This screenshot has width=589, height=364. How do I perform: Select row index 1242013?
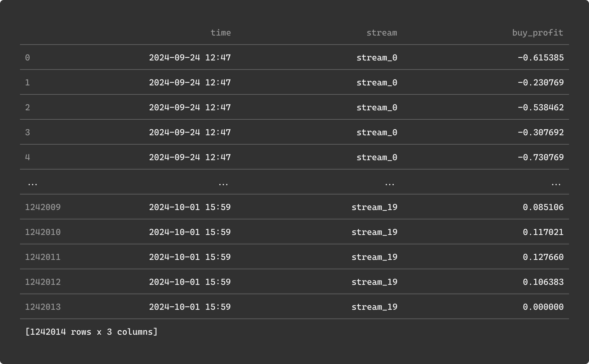(43, 307)
